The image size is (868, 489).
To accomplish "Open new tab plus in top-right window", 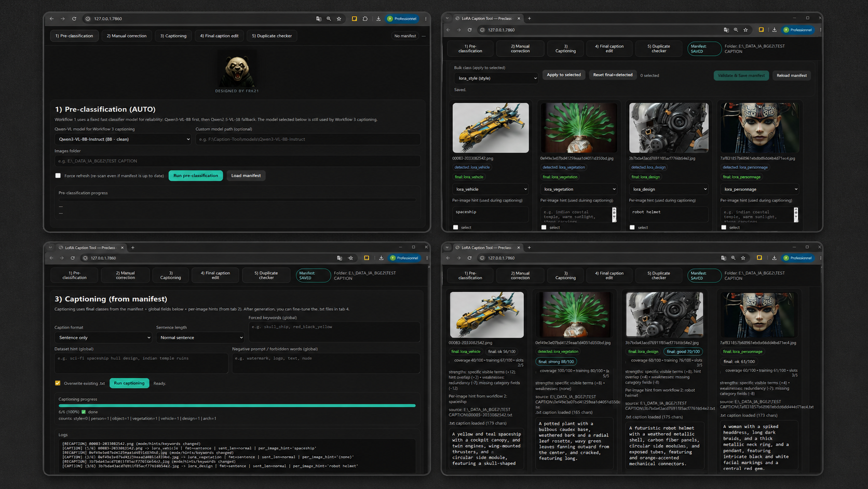I will (530, 18).
